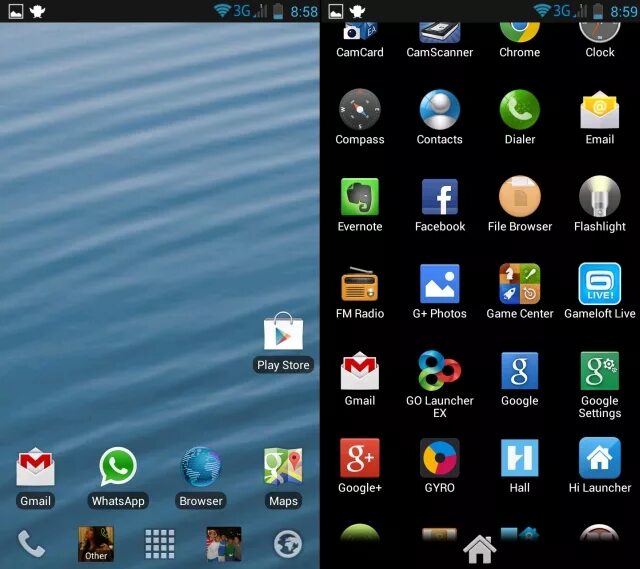This screenshot has width=640, height=569.
Task: Tap the picture notification icon on home screen status bar
Action: [16, 11]
